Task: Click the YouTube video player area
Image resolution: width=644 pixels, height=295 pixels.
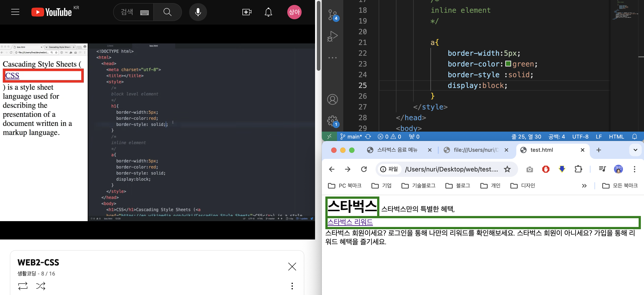Action: (158, 132)
